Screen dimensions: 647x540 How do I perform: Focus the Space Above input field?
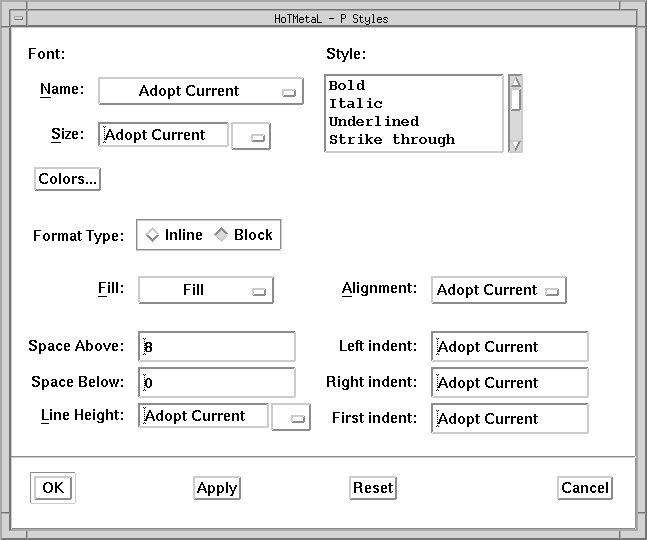[217, 347]
